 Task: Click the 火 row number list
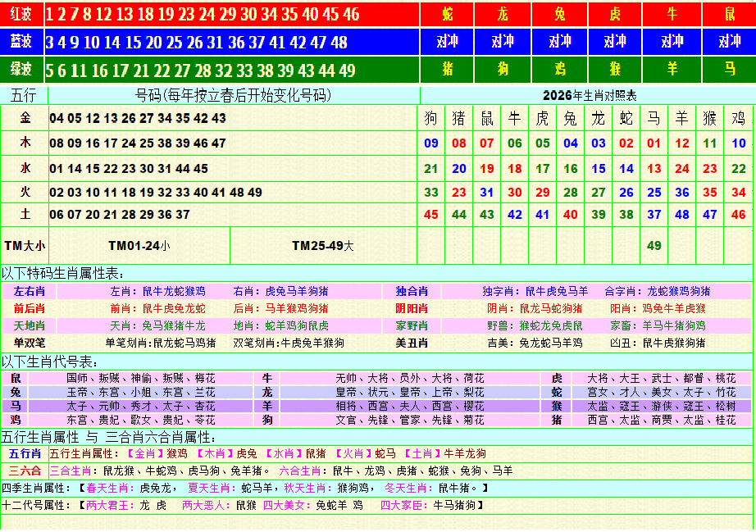click(x=155, y=193)
